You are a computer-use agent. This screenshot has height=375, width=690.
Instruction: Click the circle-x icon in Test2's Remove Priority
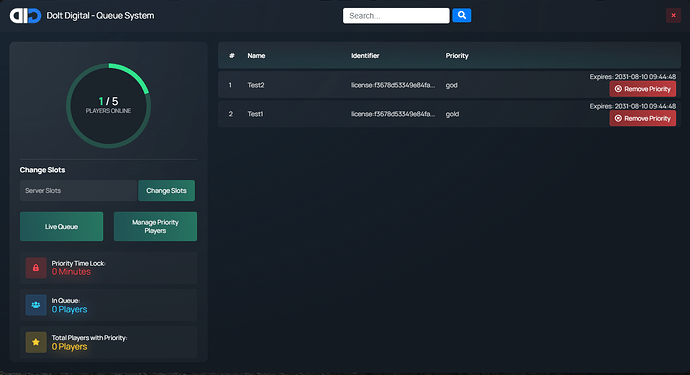click(x=618, y=89)
